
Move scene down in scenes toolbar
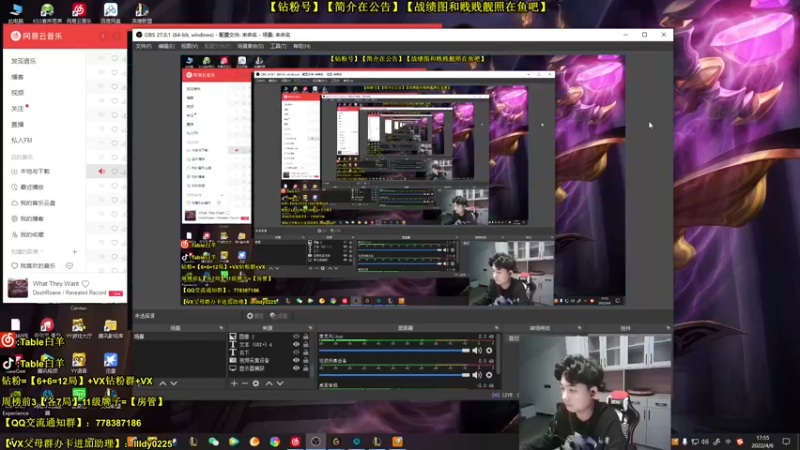(x=174, y=383)
